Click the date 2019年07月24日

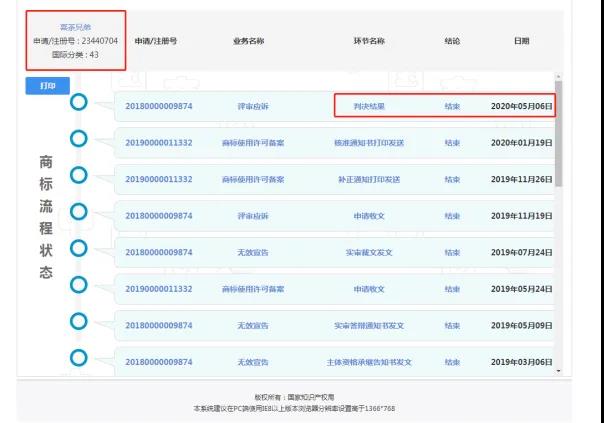point(522,253)
